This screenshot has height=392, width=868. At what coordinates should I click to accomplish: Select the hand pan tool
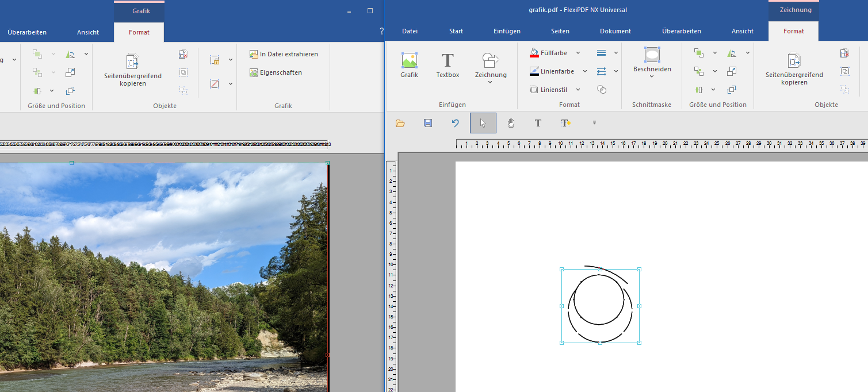point(511,123)
